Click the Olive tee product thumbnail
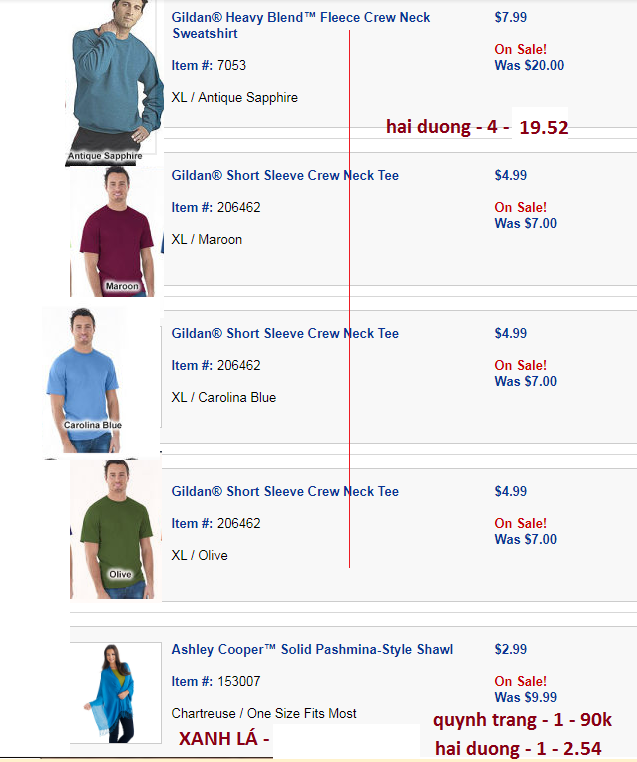 coord(116,529)
